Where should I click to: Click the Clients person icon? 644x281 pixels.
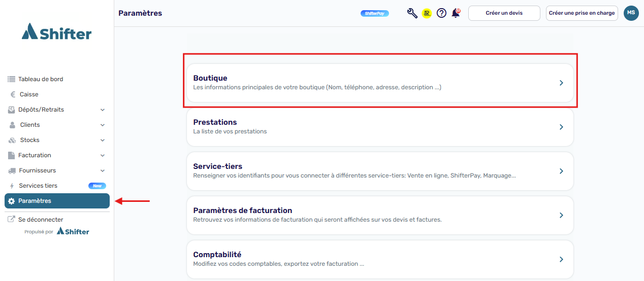pyautogui.click(x=13, y=125)
